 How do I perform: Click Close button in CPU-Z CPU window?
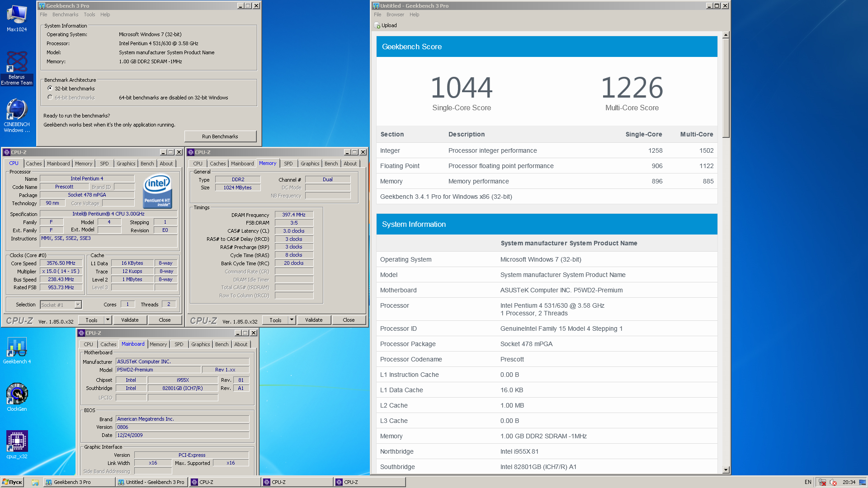pyautogui.click(x=165, y=320)
